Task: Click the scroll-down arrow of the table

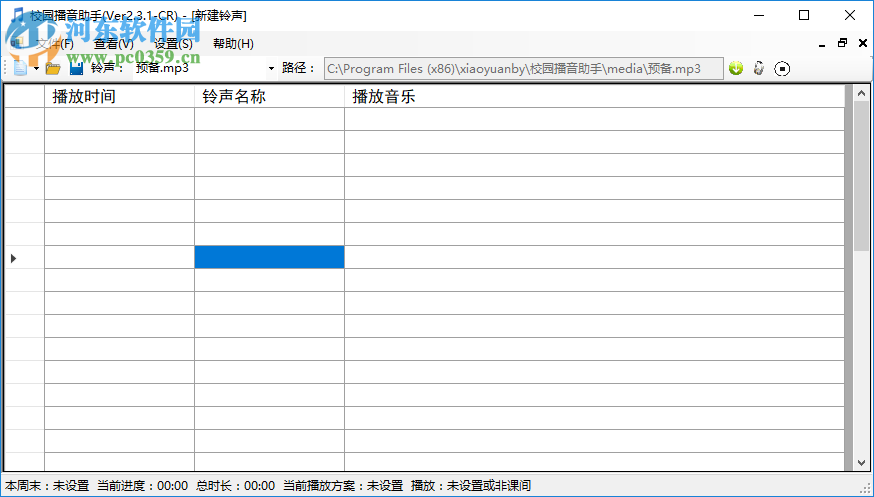Action: (x=861, y=463)
